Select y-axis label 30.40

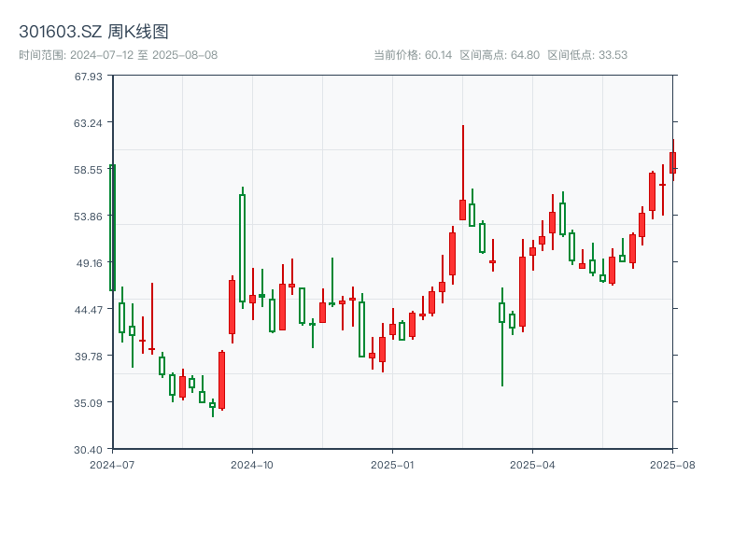tap(88, 450)
